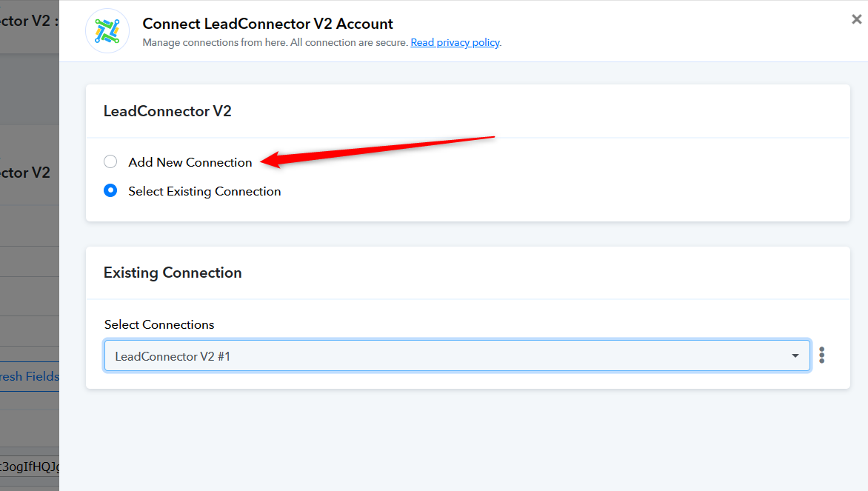
Task: Open the Read privacy policy link
Action: click(x=455, y=43)
